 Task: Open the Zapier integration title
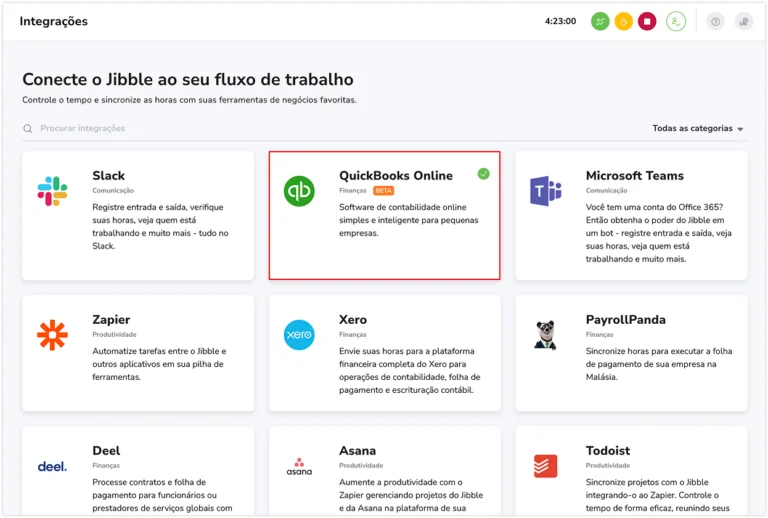(x=111, y=320)
